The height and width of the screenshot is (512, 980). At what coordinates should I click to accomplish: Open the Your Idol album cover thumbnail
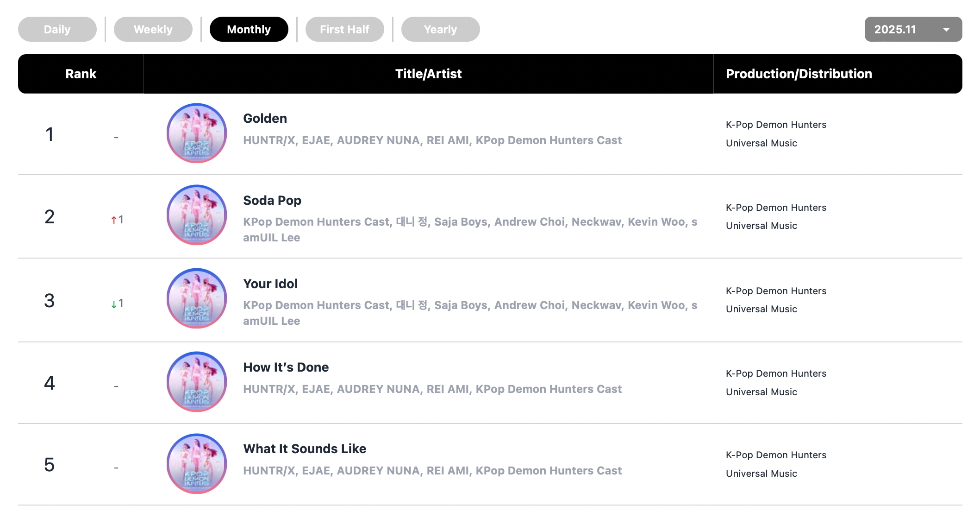point(197,298)
